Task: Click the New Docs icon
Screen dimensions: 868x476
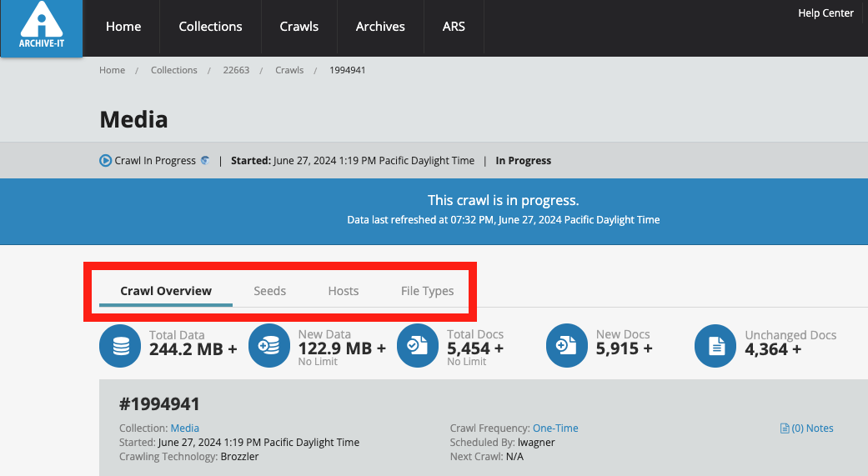Action: click(567, 346)
